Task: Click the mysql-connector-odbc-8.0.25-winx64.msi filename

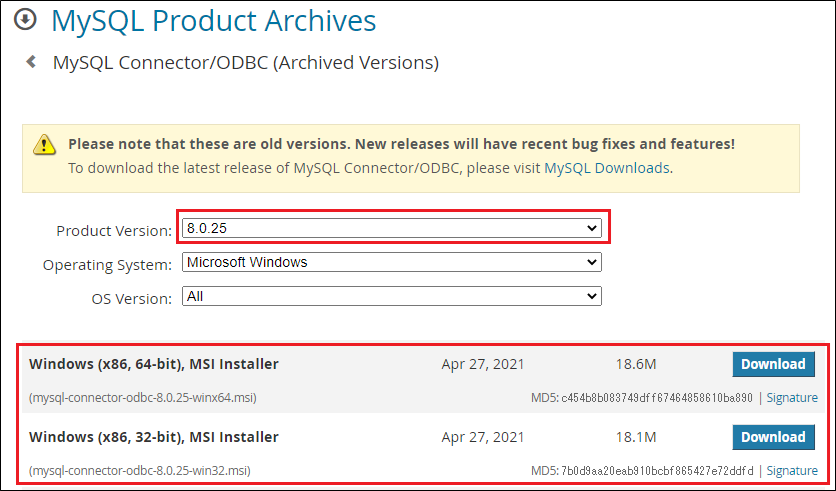Action: pyautogui.click(x=142, y=398)
